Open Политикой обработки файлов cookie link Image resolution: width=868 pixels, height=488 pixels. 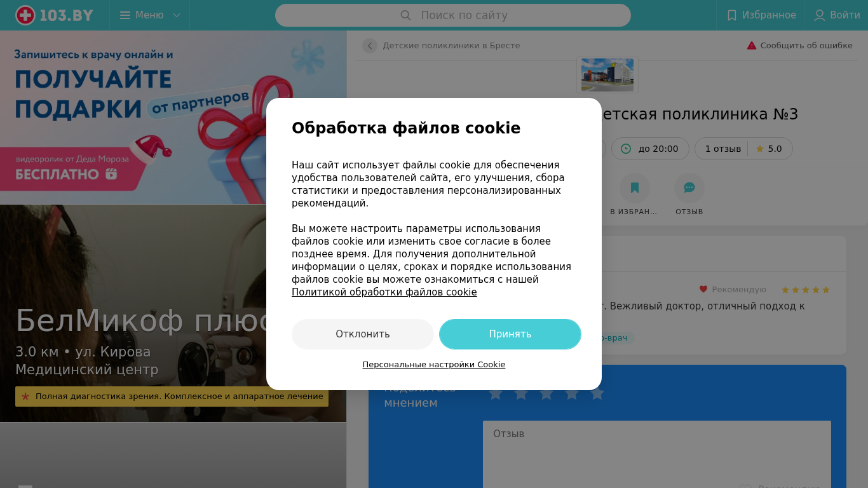[x=384, y=292]
